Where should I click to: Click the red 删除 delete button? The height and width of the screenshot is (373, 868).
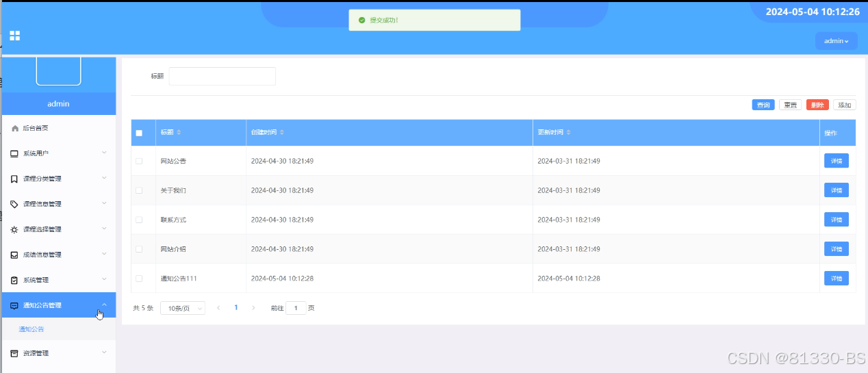[817, 105]
